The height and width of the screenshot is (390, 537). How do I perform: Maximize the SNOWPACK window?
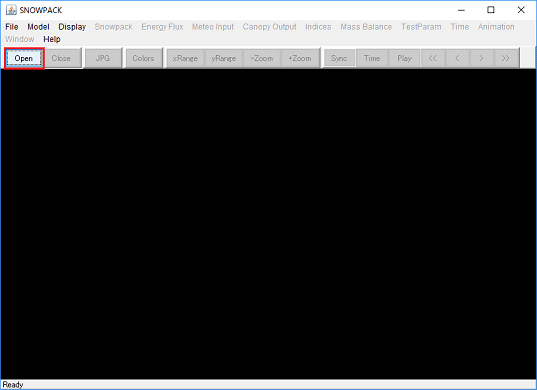(x=491, y=10)
